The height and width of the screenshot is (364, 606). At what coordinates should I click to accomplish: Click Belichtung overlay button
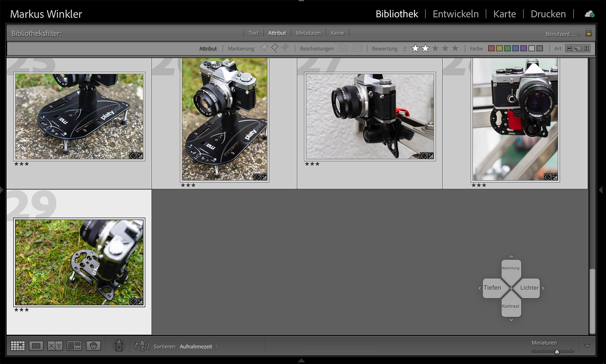click(511, 270)
